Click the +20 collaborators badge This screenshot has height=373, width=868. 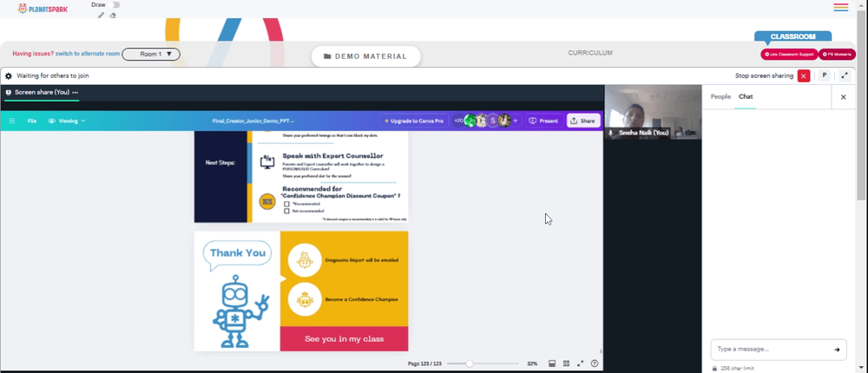tap(458, 121)
